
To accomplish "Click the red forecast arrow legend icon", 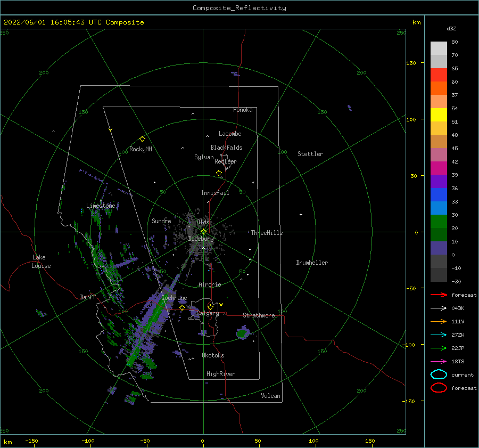I will [x=439, y=295].
